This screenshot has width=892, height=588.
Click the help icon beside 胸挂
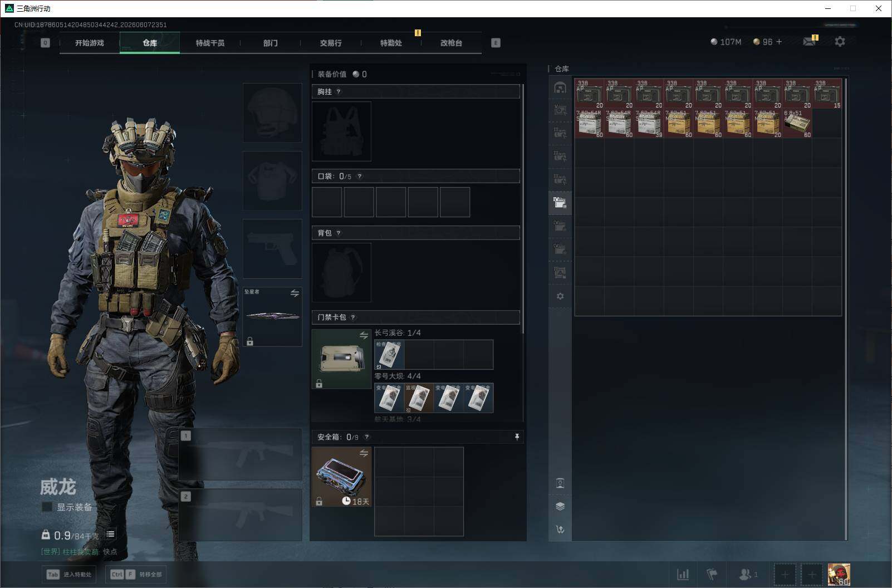click(339, 92)
